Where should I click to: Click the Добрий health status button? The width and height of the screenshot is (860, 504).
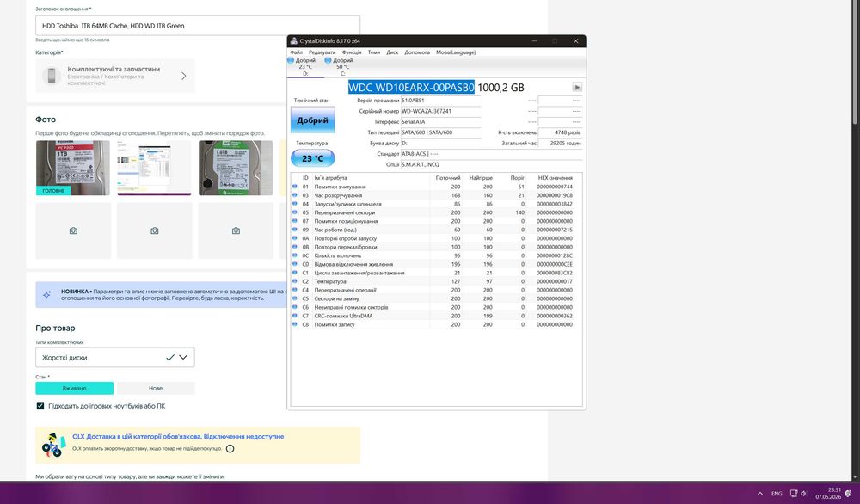tap(313, 120)
